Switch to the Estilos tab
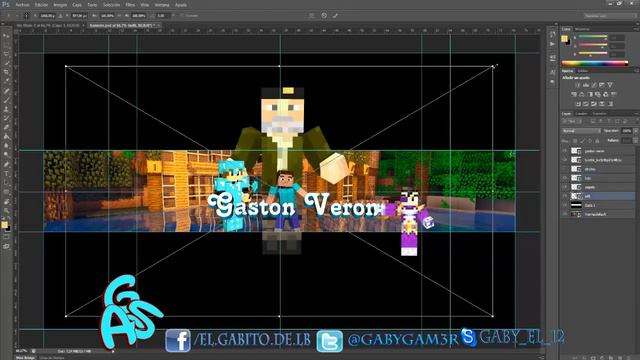 (x=582, y=71)
